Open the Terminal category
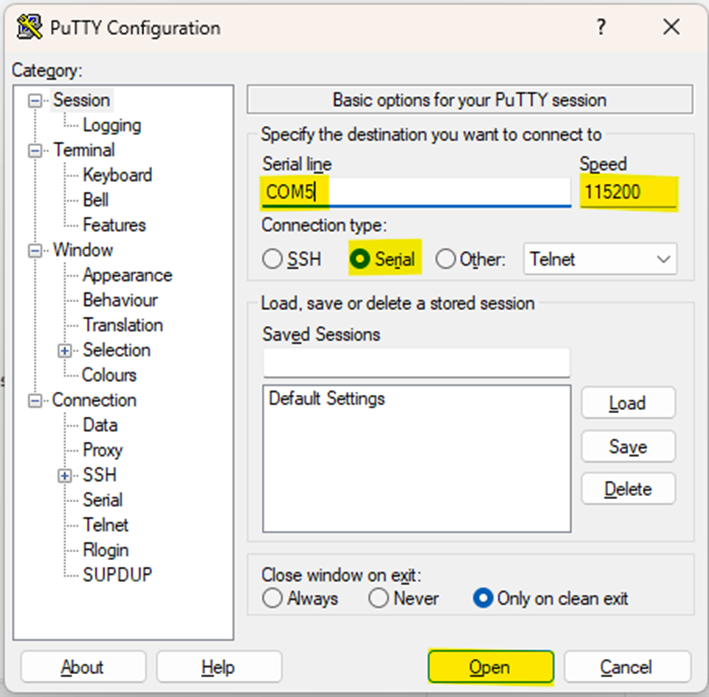This screenshot has height=697, width=709. point(84,150)
